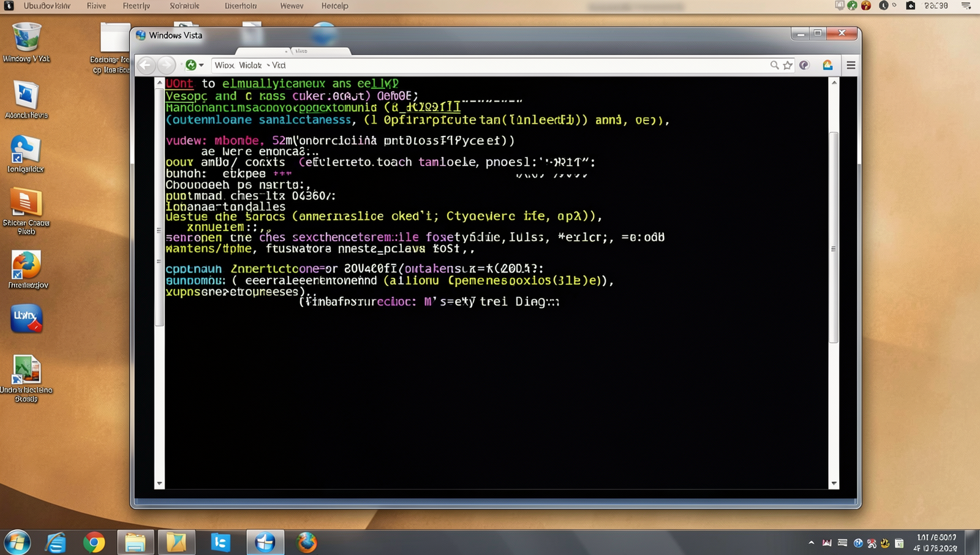Screen dimensions: 980x555
Task: Click the gray display icon in top menu bar
Action: [x=840, y=5]
